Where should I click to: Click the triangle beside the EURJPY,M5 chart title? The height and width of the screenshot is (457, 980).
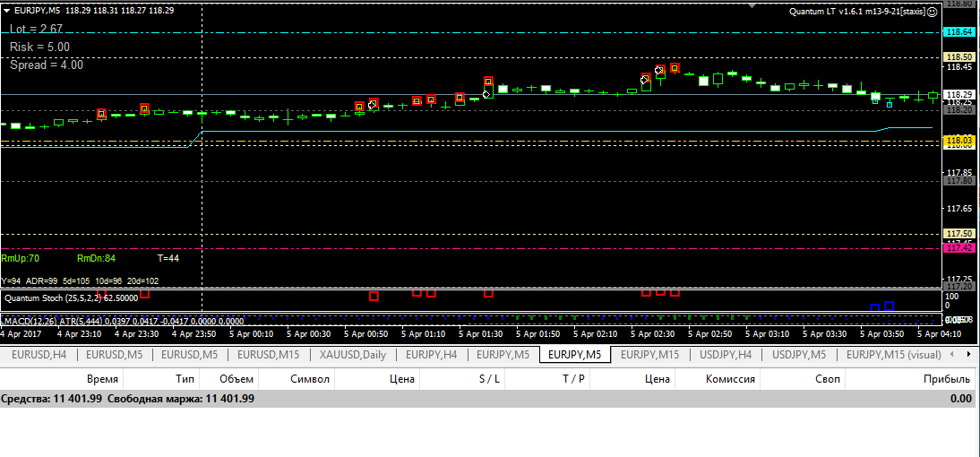click(x=6, y=11)
